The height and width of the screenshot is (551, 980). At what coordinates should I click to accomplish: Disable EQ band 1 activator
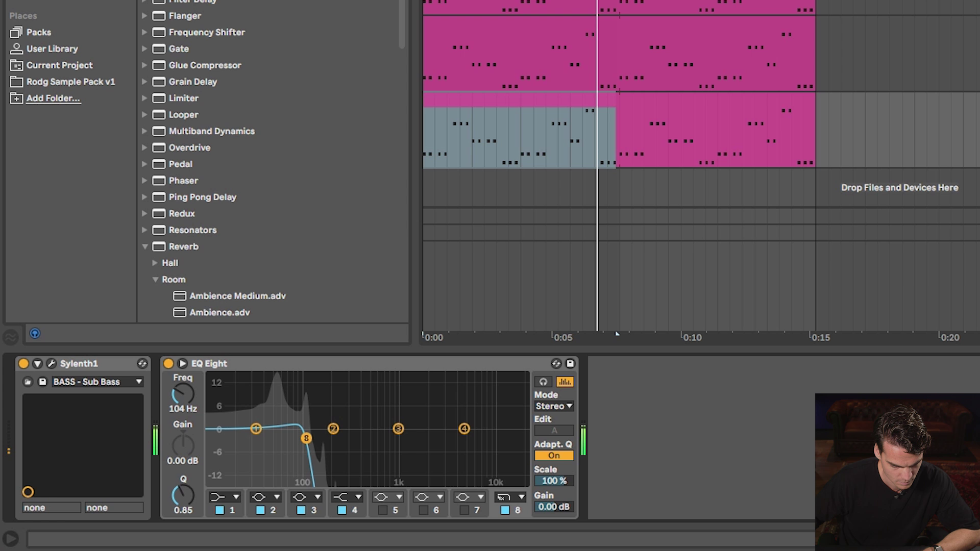[219, 510]
